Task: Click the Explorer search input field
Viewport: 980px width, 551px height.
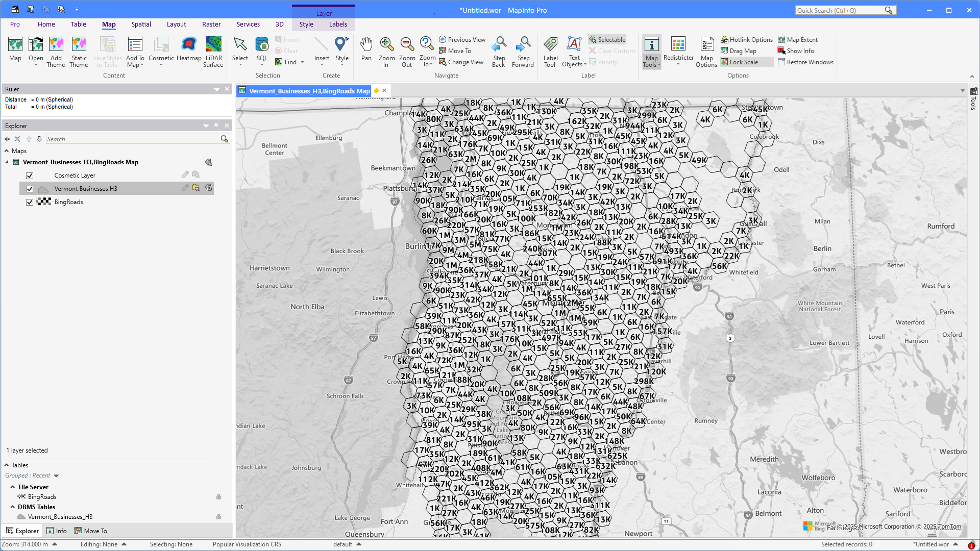Action: [133, 139]
